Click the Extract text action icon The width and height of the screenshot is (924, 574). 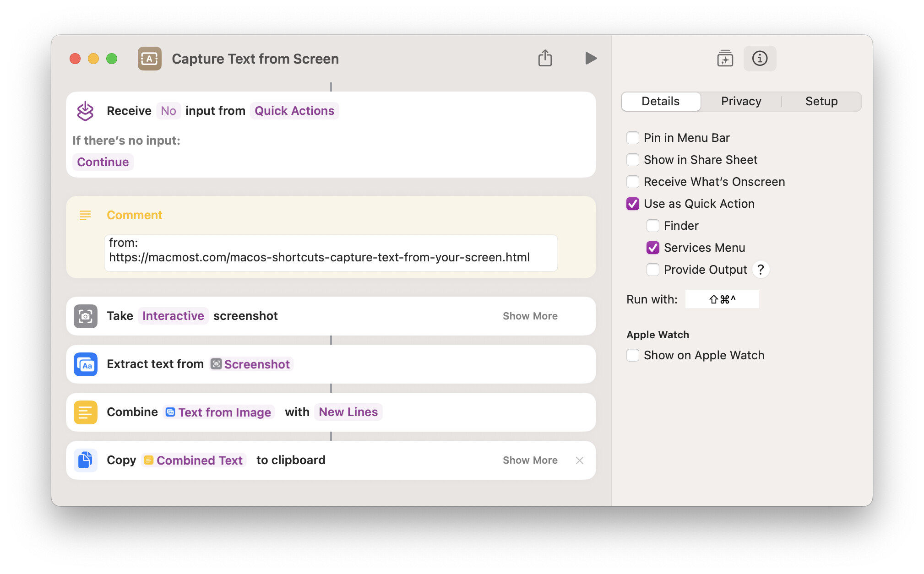point(86,364)
